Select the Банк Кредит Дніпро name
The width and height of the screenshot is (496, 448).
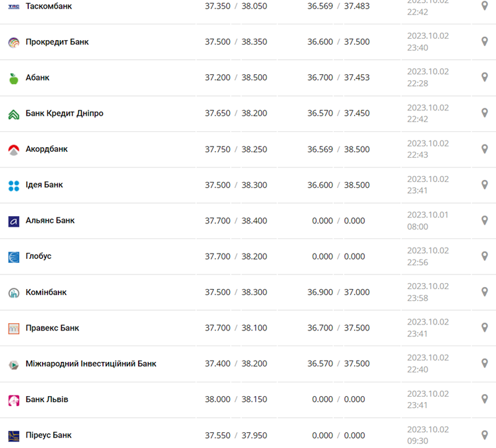pos(64,113)
